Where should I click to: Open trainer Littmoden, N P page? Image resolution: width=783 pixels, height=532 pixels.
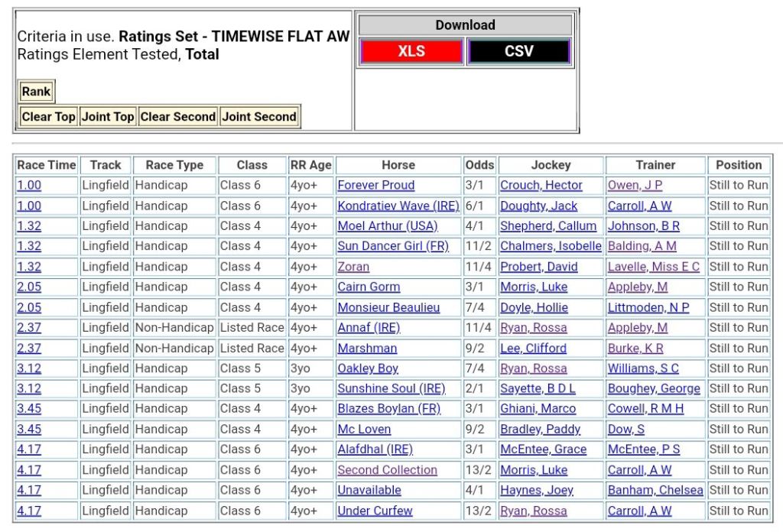(648, 307)
